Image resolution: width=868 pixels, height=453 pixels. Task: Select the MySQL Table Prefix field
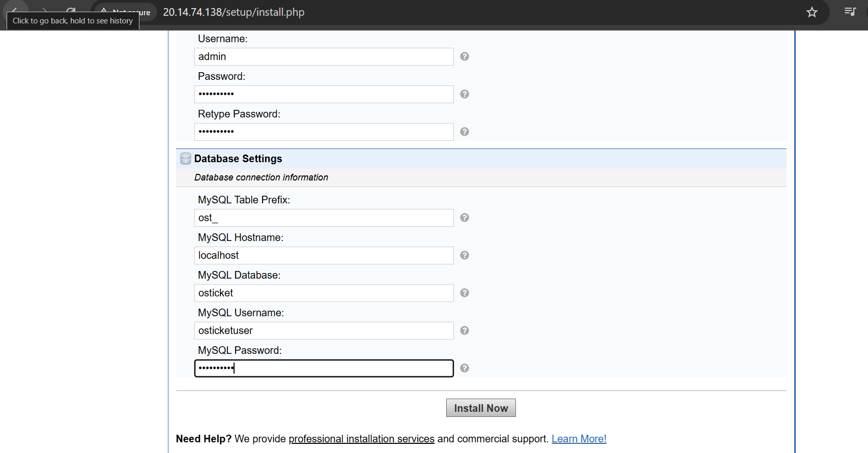[x=324, y=218]
